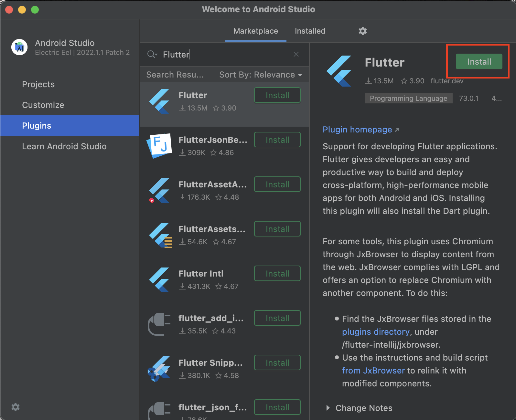The height and width of the screenshot is (420, 516).
Task: Open the Customize section
Action: [x=70, y=105]
